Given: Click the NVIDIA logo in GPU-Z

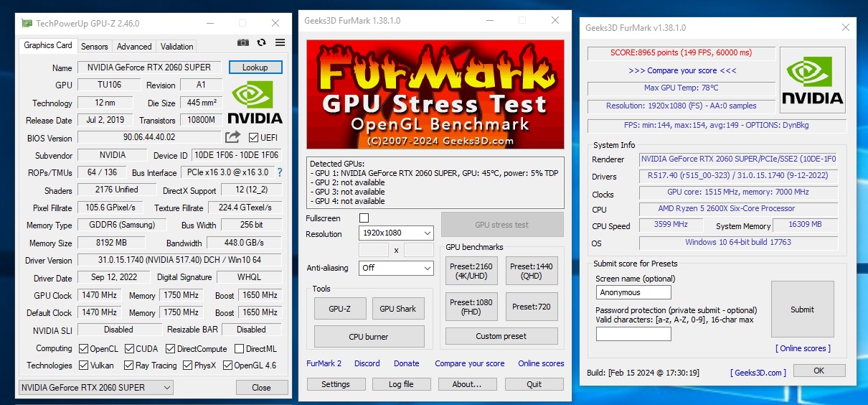Looking at the screenshot, I should point(255,102).
